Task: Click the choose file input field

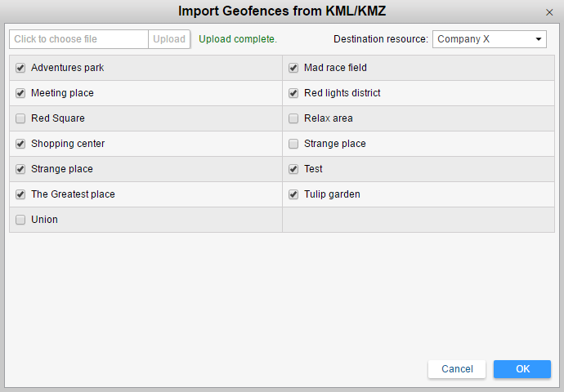Action: (x=79, y=39)
